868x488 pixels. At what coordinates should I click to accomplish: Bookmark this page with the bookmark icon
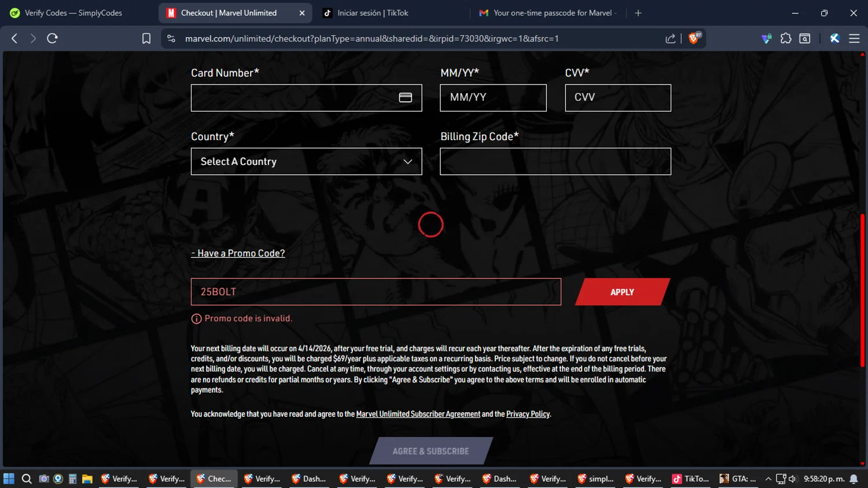click(x=146, y=38)
